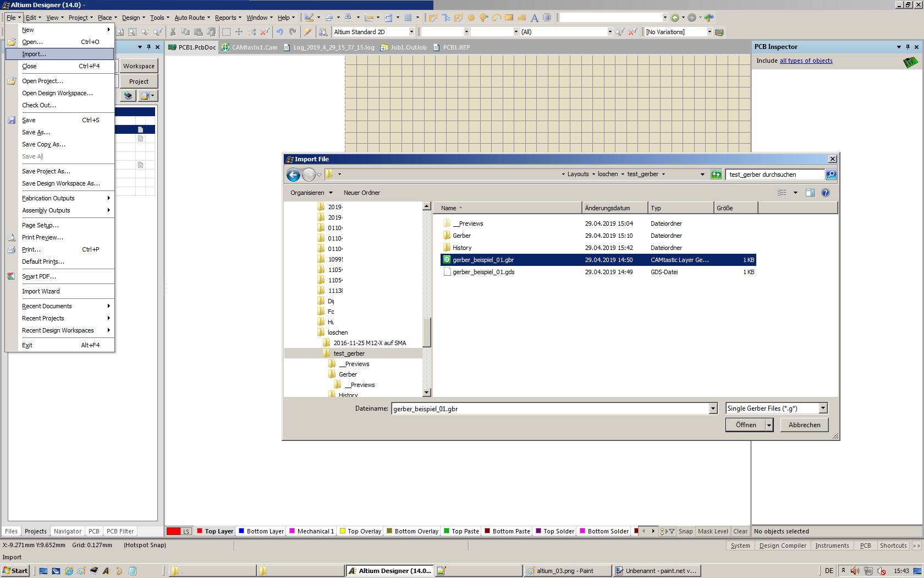
Task: Toggle the preview pane icon in Import File dialog
Action: click(x=810, y=193)
